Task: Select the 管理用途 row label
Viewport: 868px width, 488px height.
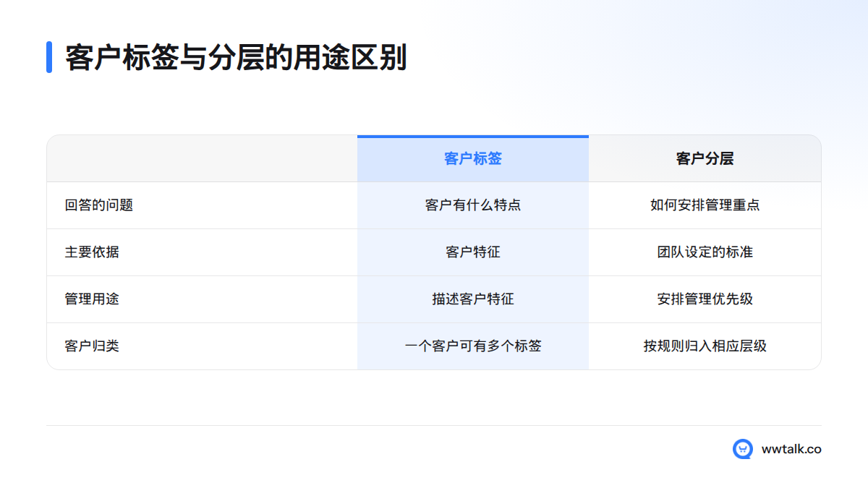Action: coord(92,299)
